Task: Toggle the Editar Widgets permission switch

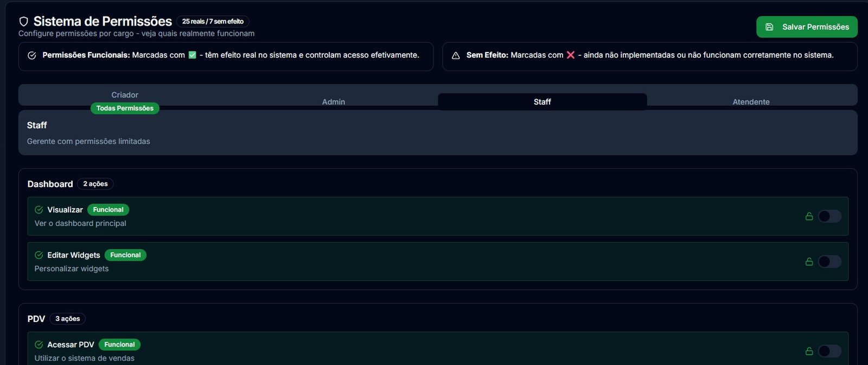Action: pyautogui.click(x=829, y=262)
